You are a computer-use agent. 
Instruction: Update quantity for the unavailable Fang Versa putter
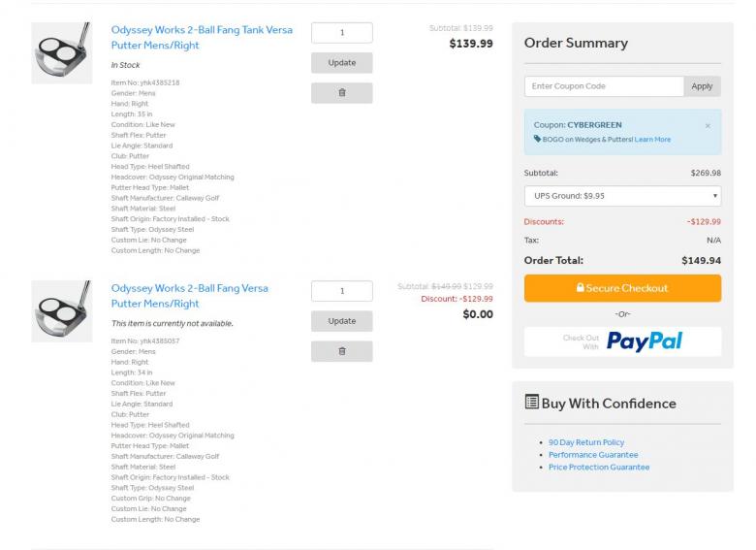point(341,321)
